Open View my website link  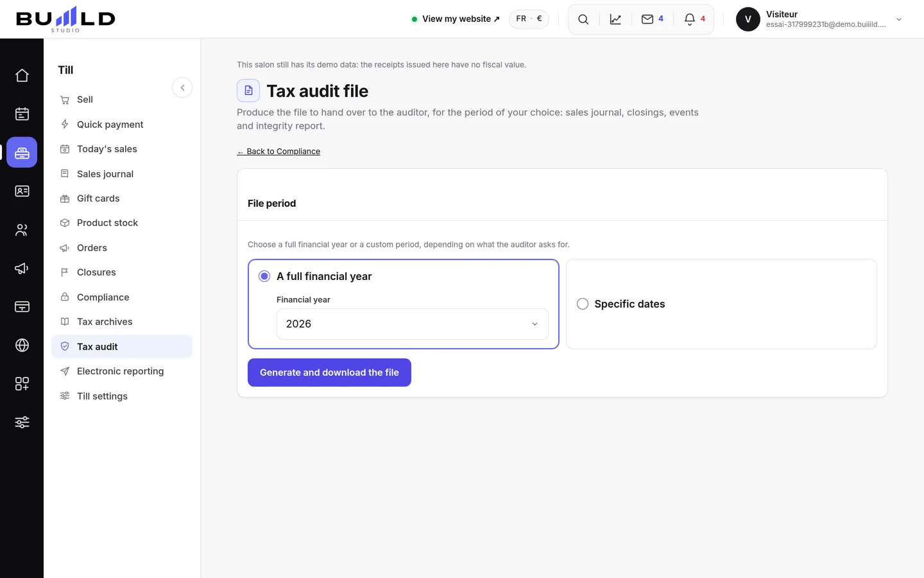tap(456, 19)
